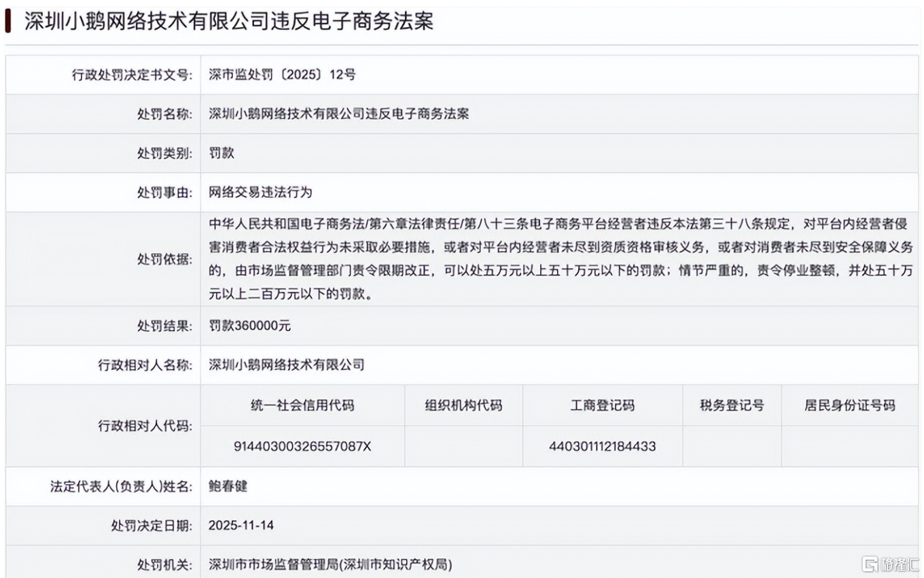This screenshot has height=578, width=924.
Task: Select the decision number 深市监处罚〔2025〕12号
Action: 282,75
